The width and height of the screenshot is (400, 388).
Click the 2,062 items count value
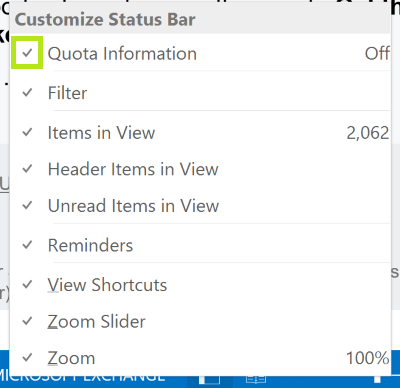point(368,133)
